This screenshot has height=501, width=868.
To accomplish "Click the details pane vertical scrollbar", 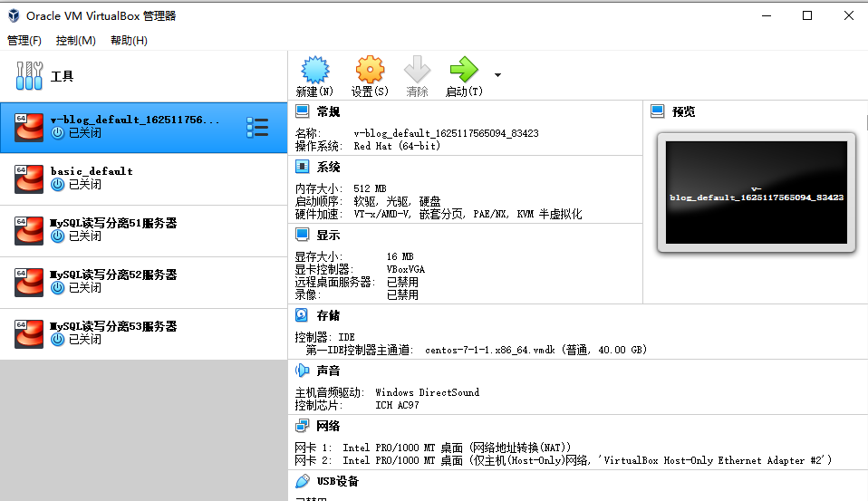I will click(866, 123).
